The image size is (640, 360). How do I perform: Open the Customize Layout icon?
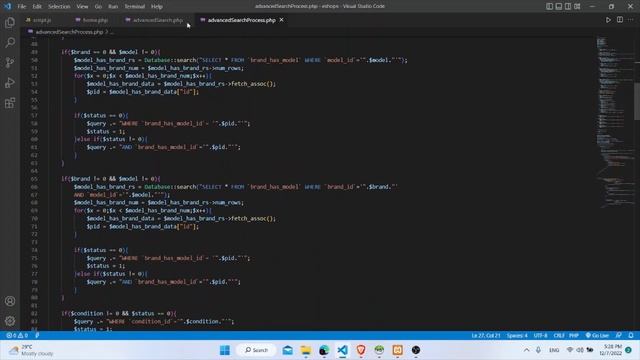pyautogui.click(x=577, y=6)
